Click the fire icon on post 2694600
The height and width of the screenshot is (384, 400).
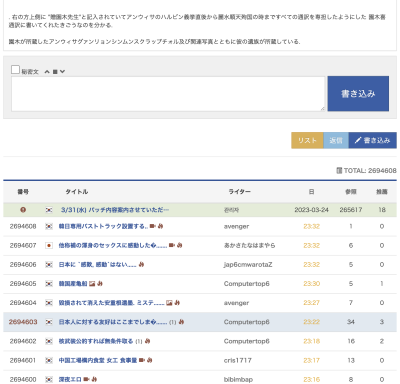click(x=94, y=379)
